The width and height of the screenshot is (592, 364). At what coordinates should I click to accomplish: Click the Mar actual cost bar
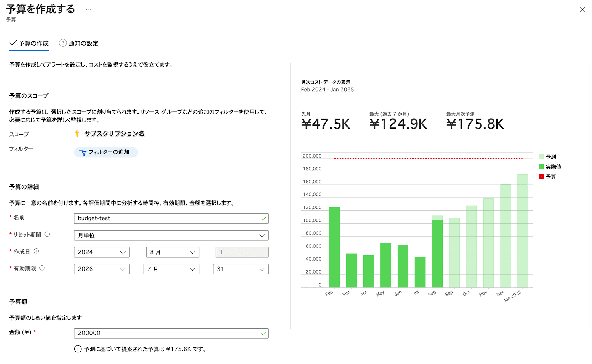point(351,271)
